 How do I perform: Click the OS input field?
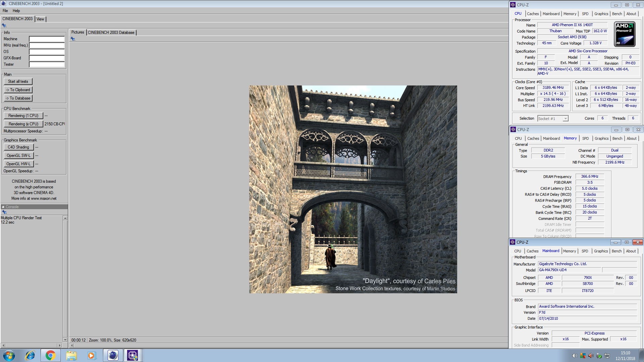tap(47, 52)
